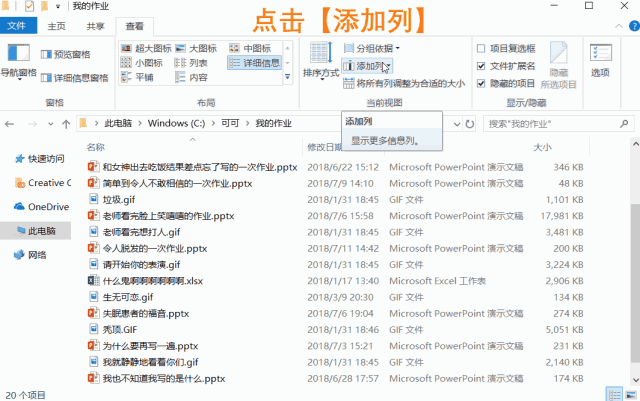Screen dimensions: 640x401
Task: Open the Sort by menu
Action: pos(321,61)
